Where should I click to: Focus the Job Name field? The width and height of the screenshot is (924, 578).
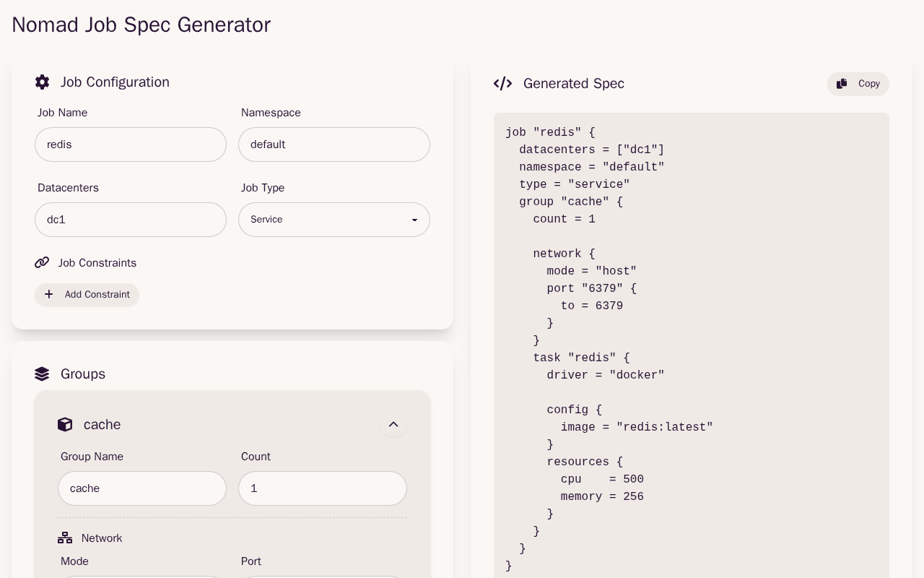point(131,144)
